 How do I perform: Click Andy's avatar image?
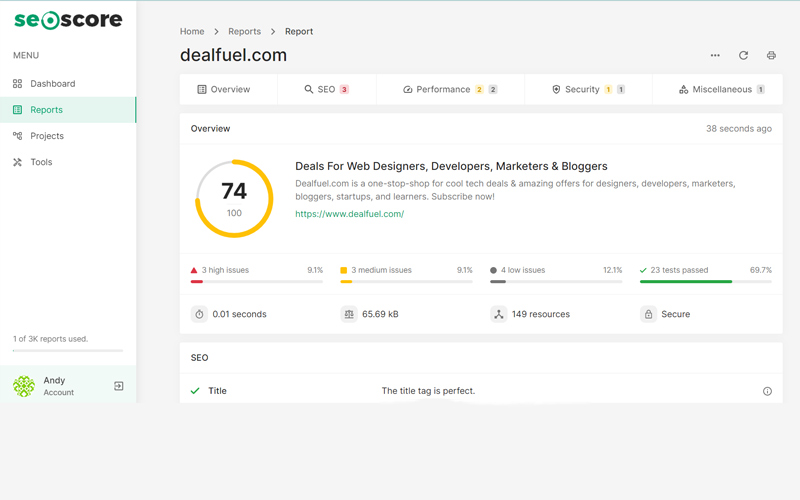(24, 386)
